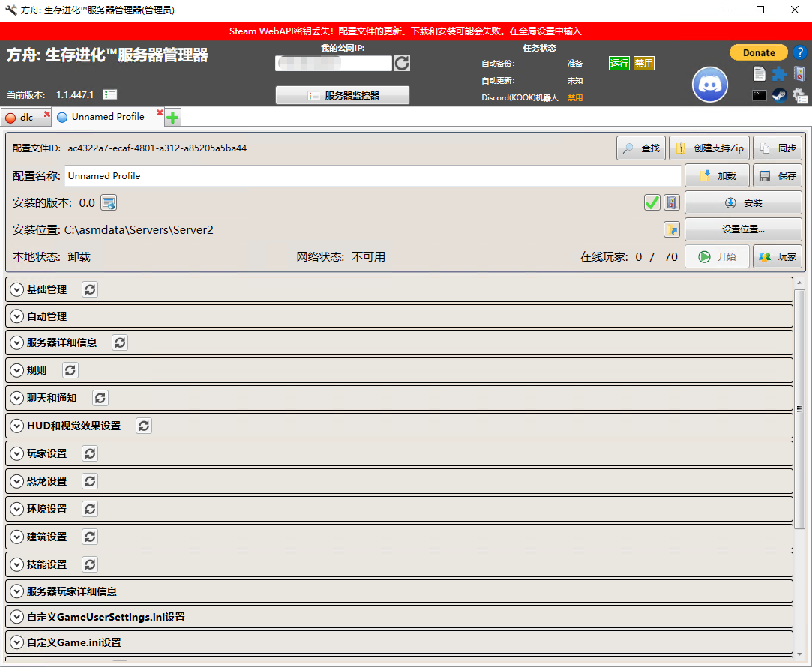812x667 pixels.
Task: Expand the 自定义Game.ini设置 section
Action: pos(17,642)
